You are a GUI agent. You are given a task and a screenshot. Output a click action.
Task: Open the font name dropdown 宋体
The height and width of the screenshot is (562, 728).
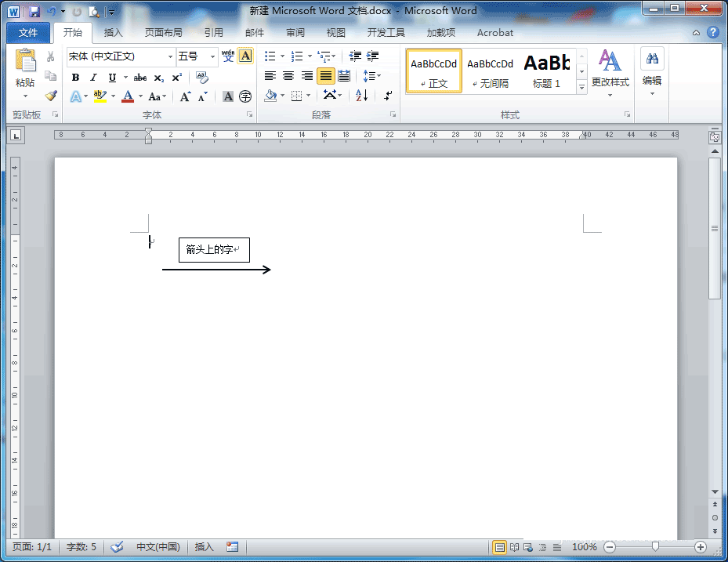170,56
